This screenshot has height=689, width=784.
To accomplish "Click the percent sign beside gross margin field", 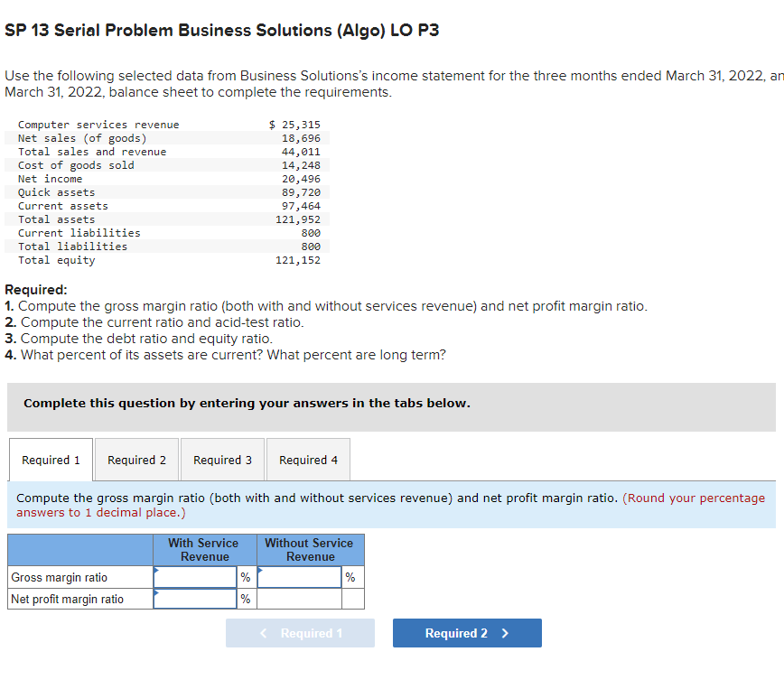I will (x=244, y=577).
